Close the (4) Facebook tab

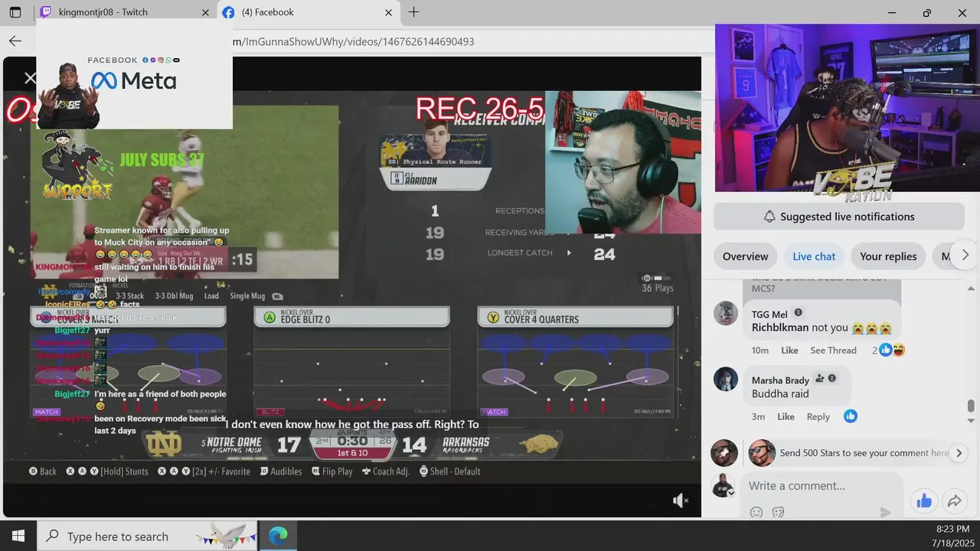click(388, 12)
